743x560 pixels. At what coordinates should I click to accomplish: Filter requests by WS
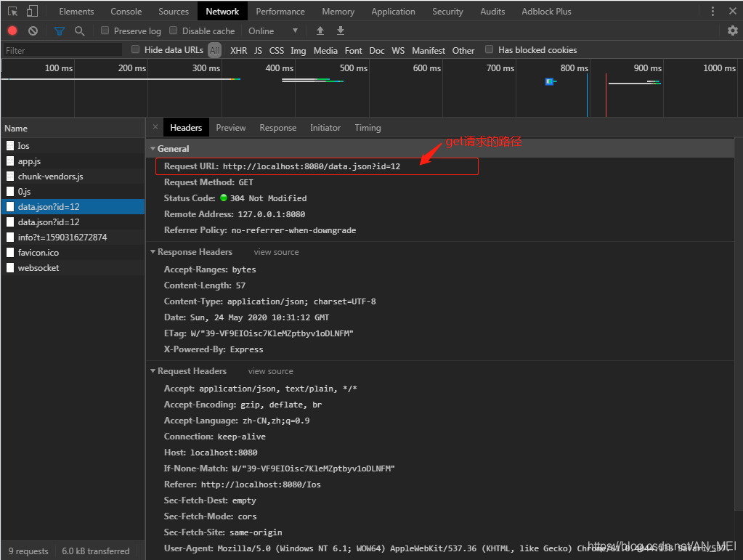398,50
